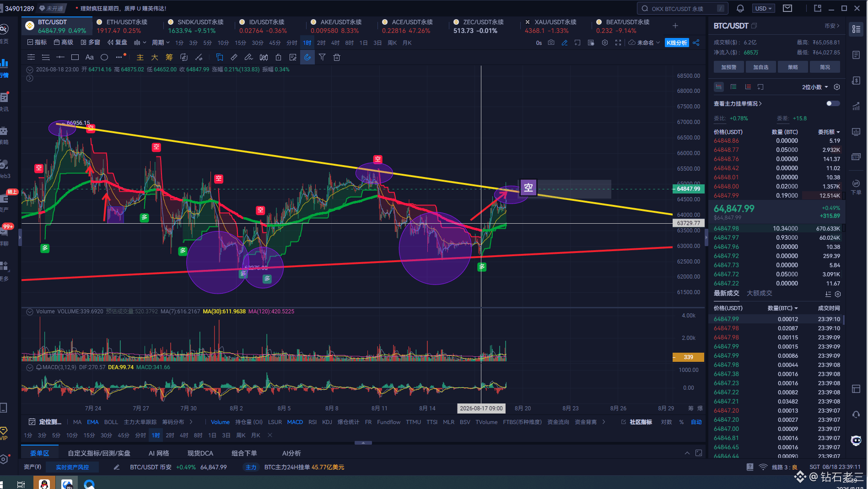This screenshot has width=868, height=489.
Task: Toggle the Volume indicator
Action: coord(220,422)
